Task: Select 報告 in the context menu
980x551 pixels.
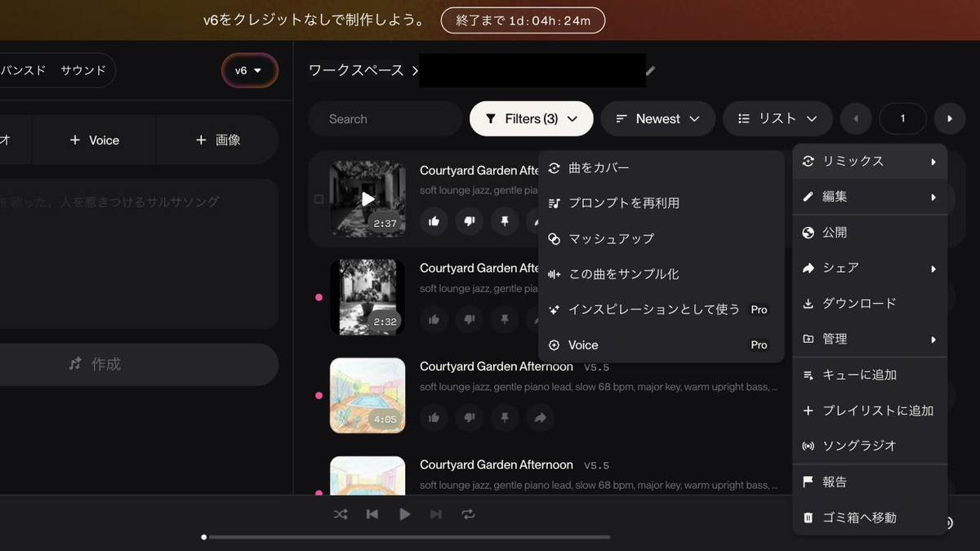Action: coord(870,482)
